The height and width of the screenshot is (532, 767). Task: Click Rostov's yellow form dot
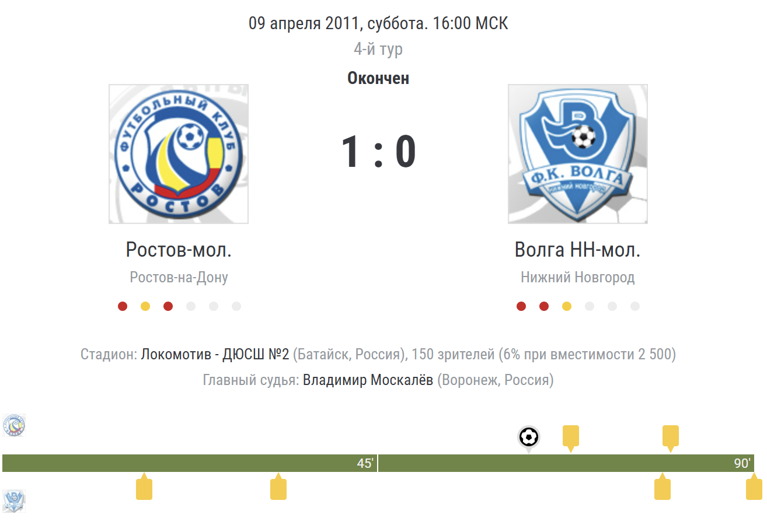point(145,306)
